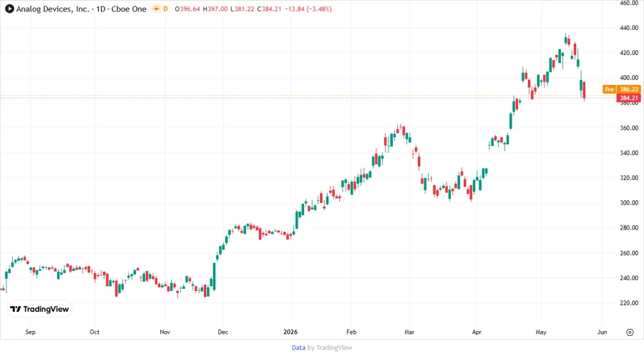Click the 420.00 price axis label
Viewport: 644px width, 356px height.
(x=629, y=53)
